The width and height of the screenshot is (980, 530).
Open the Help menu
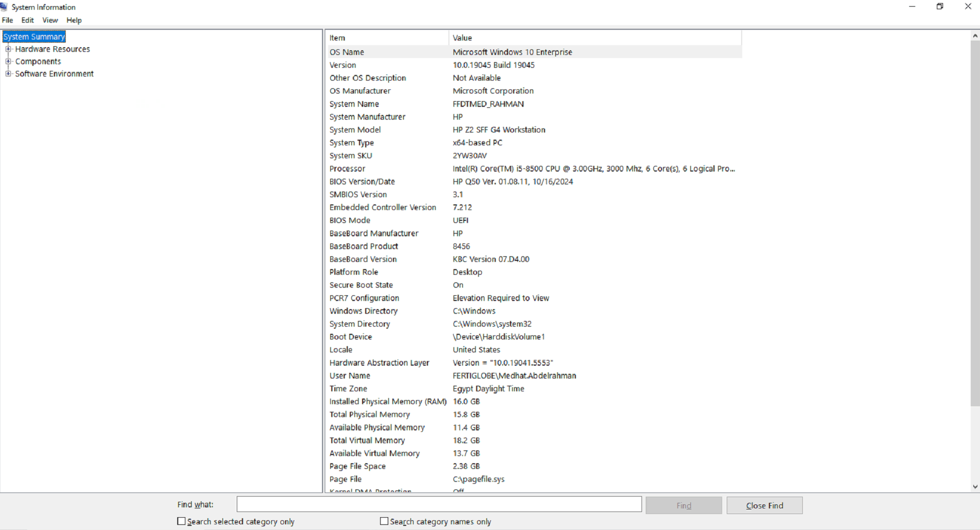click(x=74, y=20)
